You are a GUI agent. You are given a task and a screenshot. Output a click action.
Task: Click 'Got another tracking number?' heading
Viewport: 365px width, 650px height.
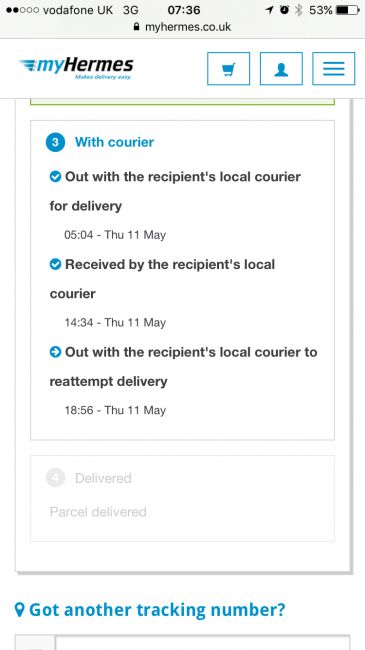(x=157, y=610)
